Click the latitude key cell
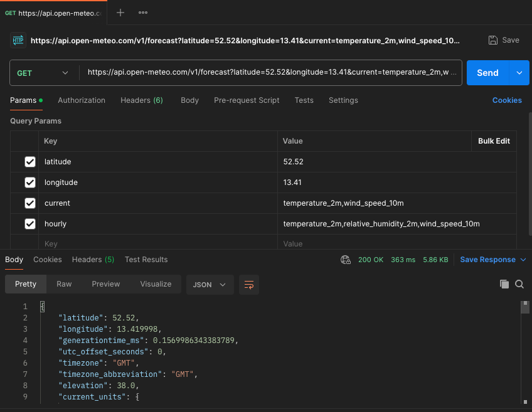The height and width of the screenshot is (412, 532). click(x=157, y=162)
